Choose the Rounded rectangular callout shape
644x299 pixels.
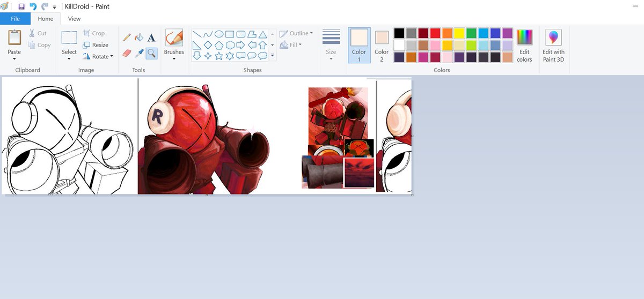(x=241, y=55)
